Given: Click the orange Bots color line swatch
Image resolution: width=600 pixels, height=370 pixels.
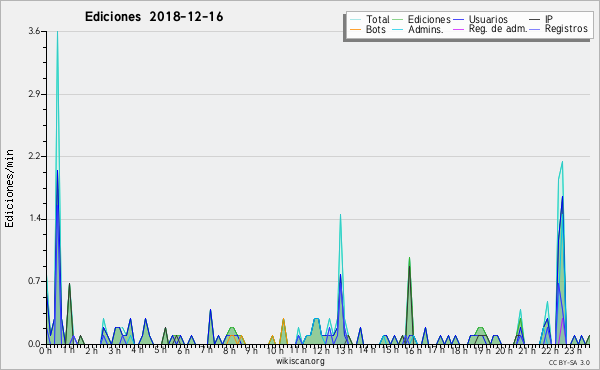Looking at the screenshot, I should click(x=355, y=29).
